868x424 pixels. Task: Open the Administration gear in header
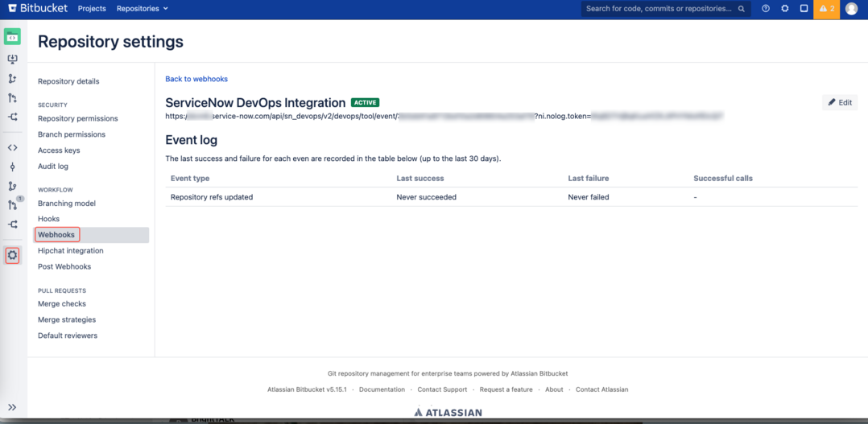click(785, 9)
